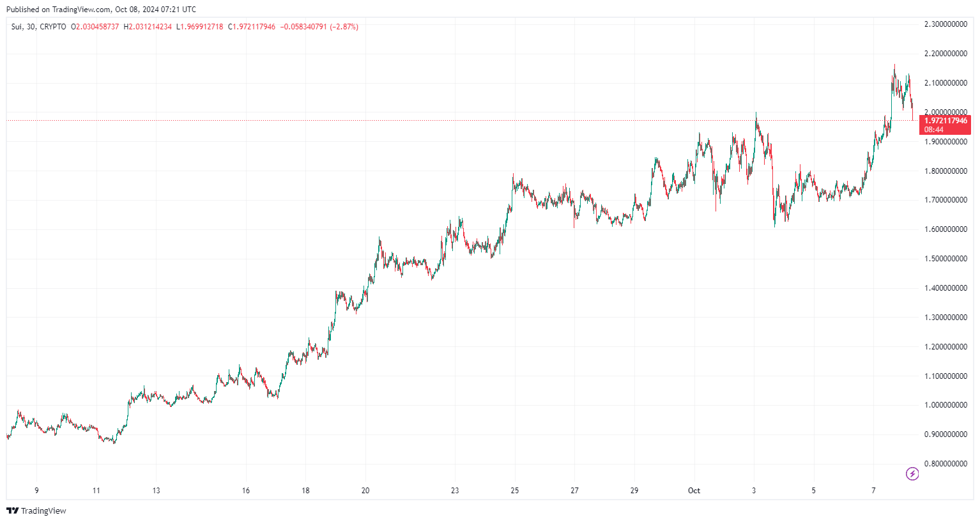Click the 1.500000000 price axis label
The height and width of the screenshot is (522, 980).
[x=946, y=259]
